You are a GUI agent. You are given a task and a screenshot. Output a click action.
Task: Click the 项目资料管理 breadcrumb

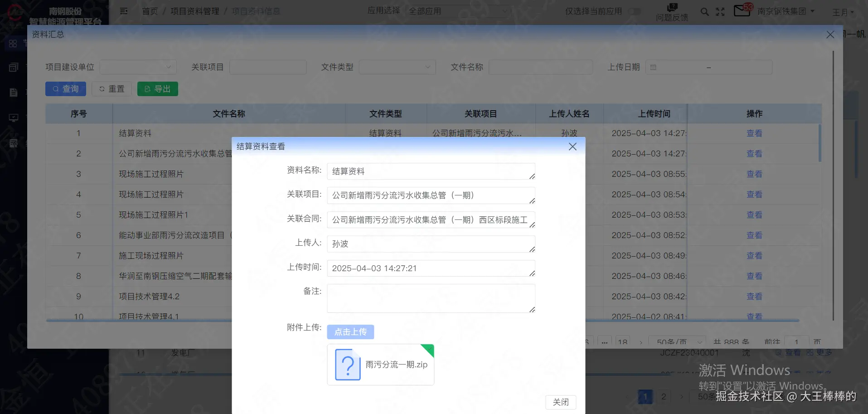tap(195, 11)
